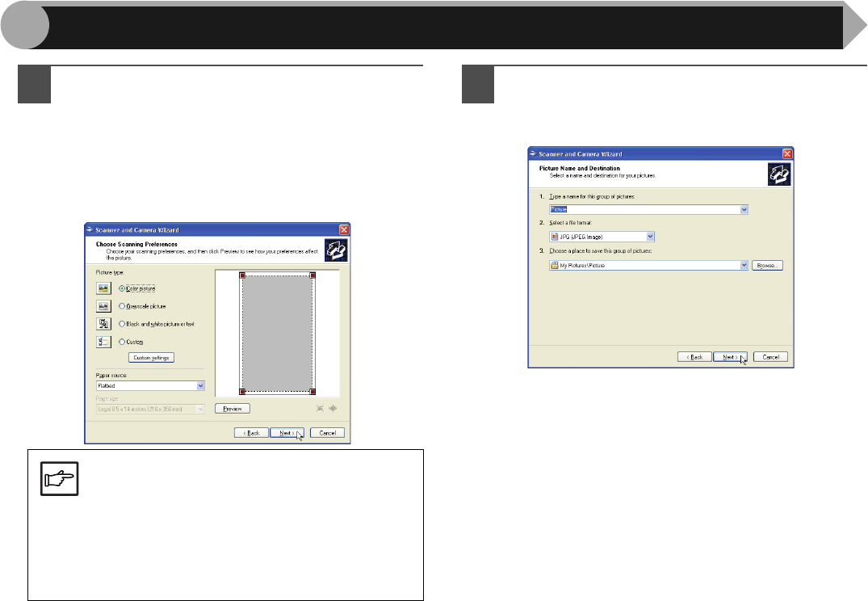Click Back in Scanning Preferences dialog
868x601 pixels.
251,433
